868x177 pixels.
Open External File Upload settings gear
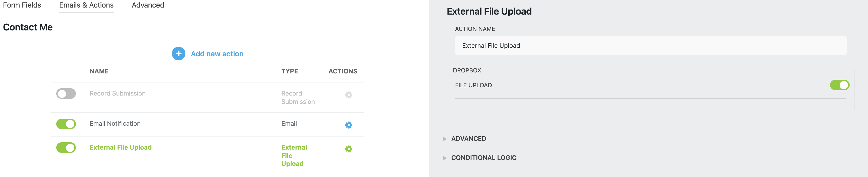point(348,148)
